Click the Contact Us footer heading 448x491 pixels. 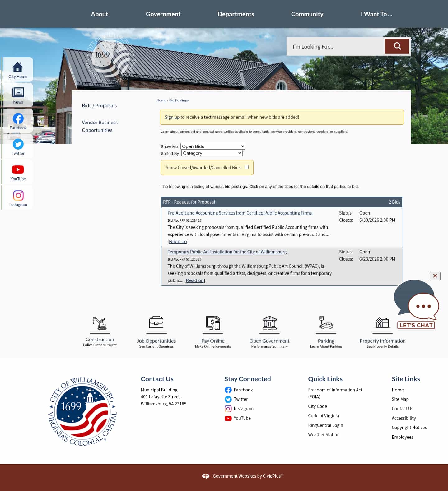tap(157, 379)
